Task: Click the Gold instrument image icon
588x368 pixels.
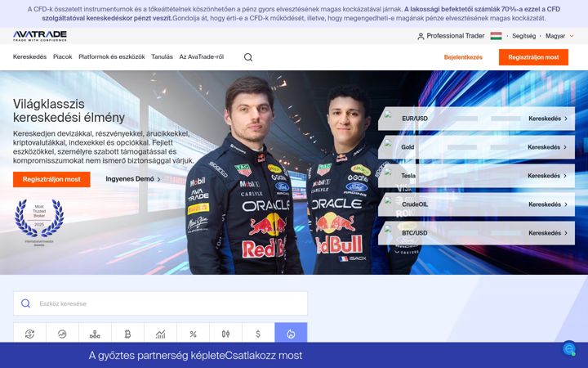Action: [x=388, y=143]
